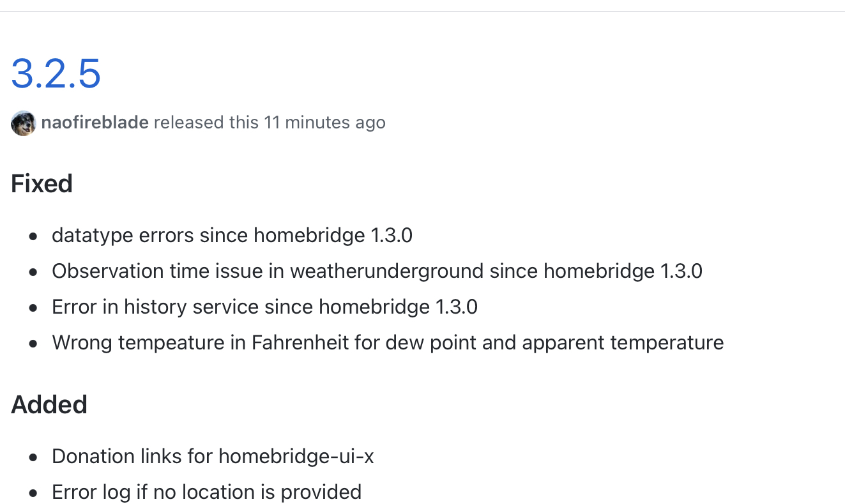Click the "Error in history service" item

click(264, 307)
